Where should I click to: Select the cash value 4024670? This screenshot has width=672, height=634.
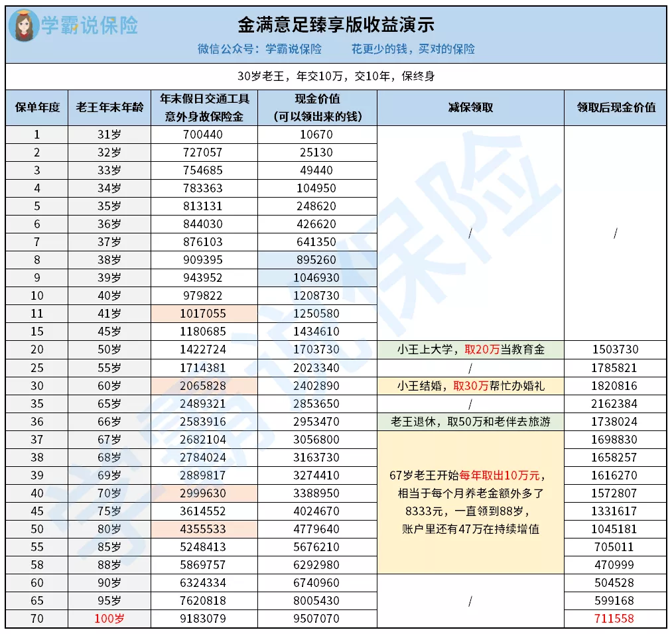[x=316, y=511]
